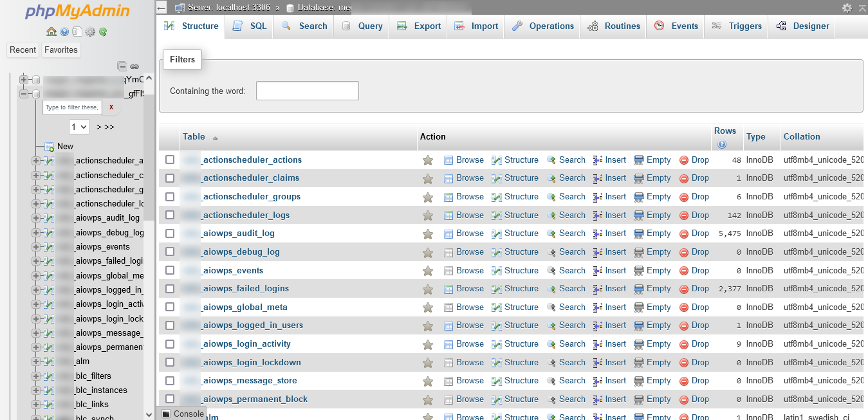The width and height of the screenshot is (868, 420).
Task: Go to the Operations tab
Action: pyautogui.click(x=543, y=26)
